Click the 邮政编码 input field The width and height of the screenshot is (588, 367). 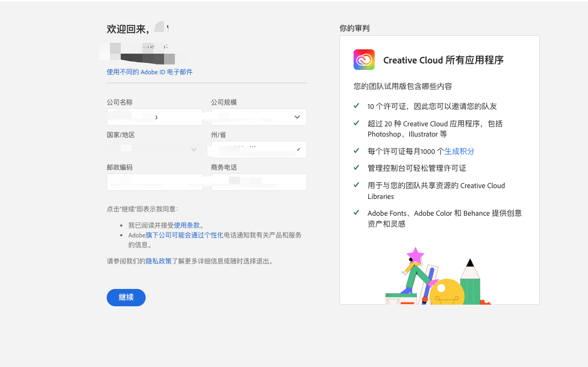pyautogui.click(x=154, y=182)
